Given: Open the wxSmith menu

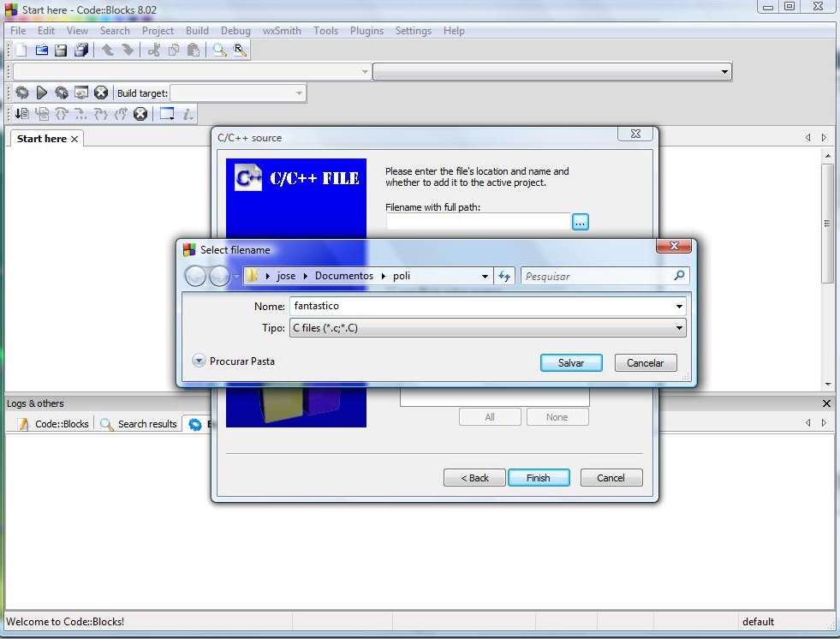Looking at the screenshot, I should click(282, 31).
